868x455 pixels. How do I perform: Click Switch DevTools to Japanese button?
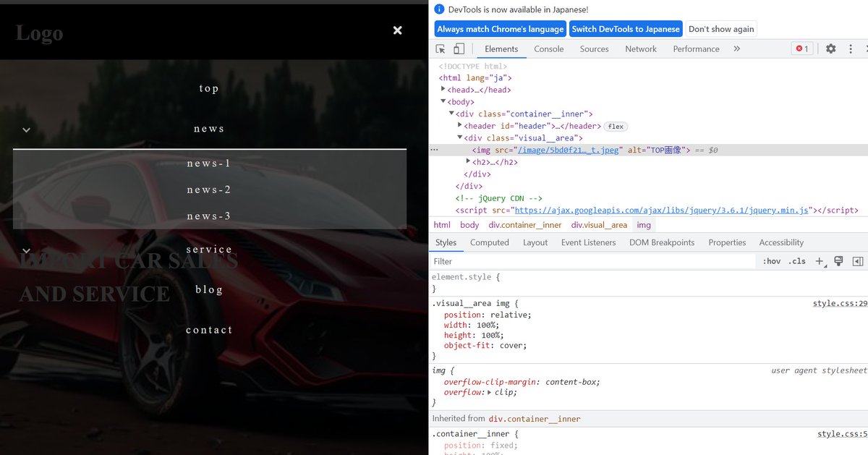point(626,29)
